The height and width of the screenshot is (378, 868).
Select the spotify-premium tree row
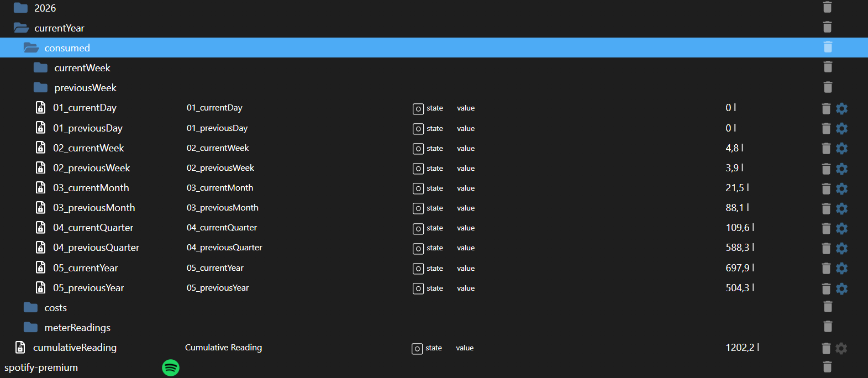pos(434,368)
